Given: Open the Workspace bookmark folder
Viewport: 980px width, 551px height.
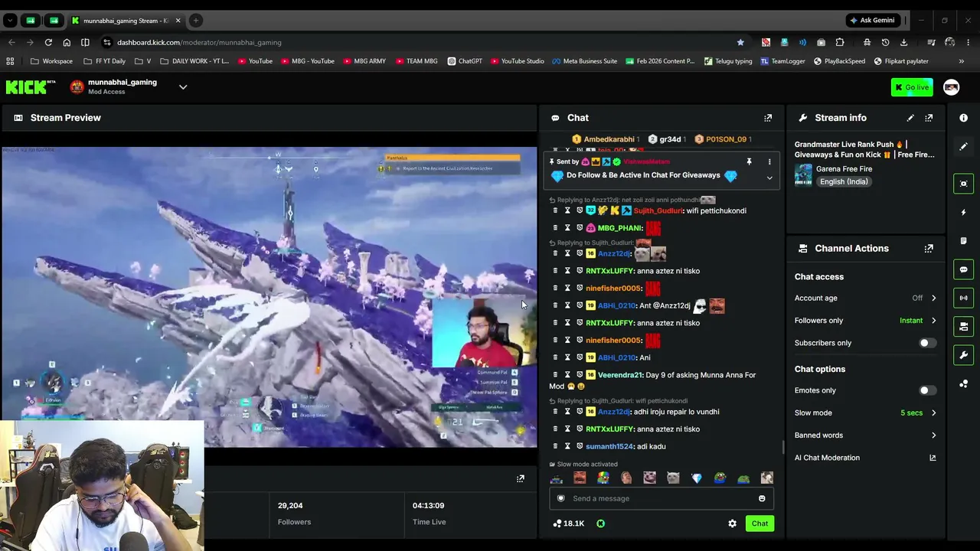Looking at the screenshot, I should point(52,61).
